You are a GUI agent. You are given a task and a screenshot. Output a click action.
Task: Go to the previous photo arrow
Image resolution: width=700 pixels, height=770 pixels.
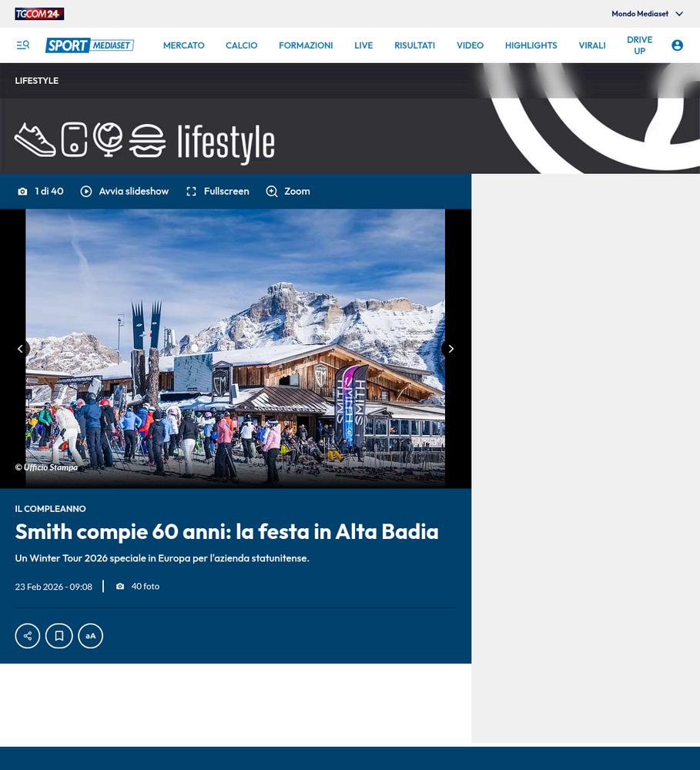pos(20,349)
